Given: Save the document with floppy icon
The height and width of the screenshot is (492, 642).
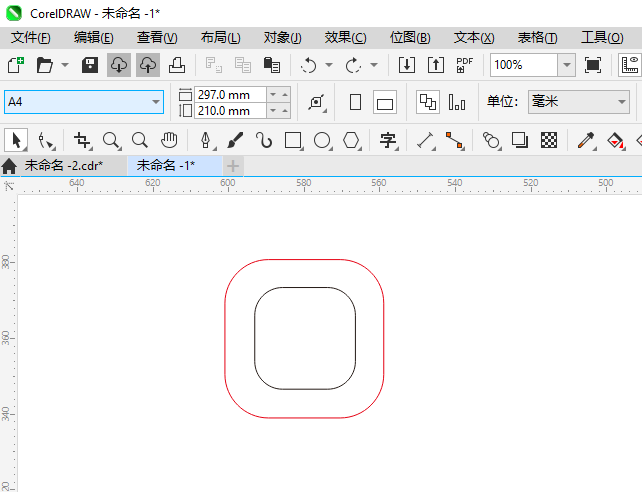Looking at the screenshot, I should click(90, 65).
